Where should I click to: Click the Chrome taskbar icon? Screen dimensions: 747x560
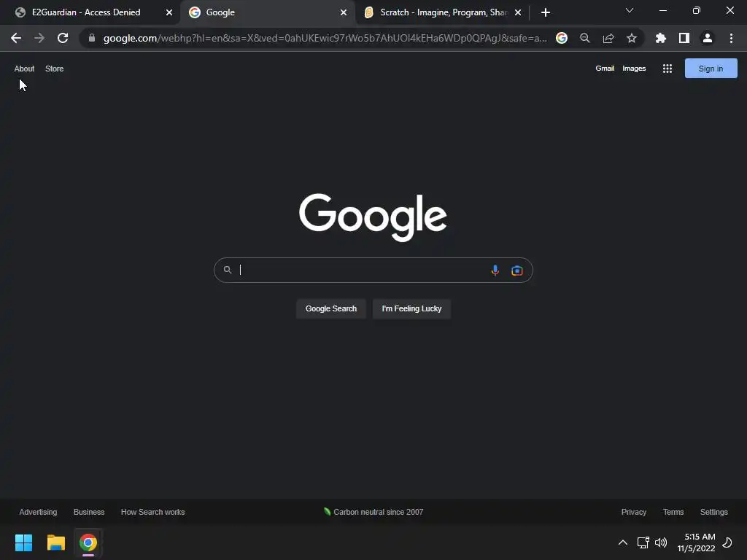pos(88,542)
